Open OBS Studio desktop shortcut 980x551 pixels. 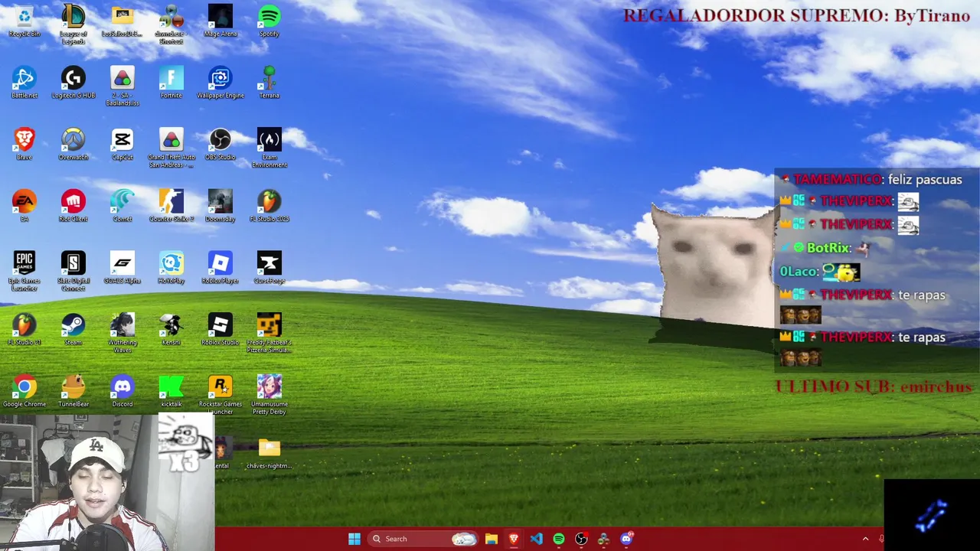coord(220,145)
